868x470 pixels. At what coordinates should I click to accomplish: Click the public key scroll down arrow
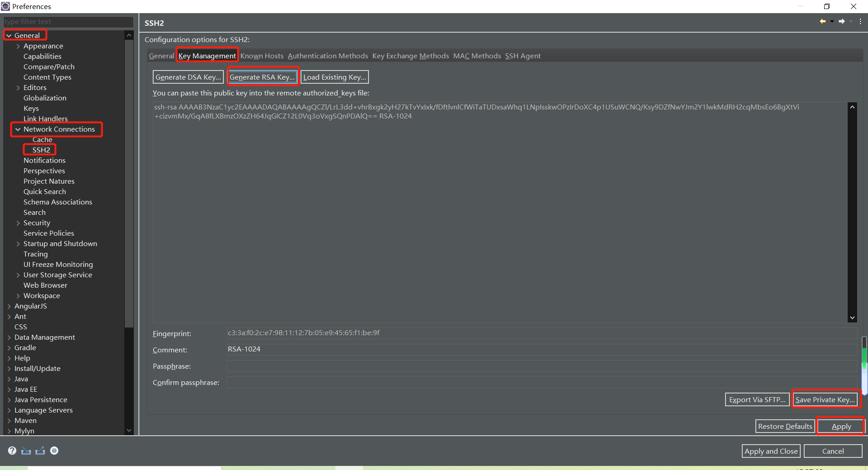pos(852,318)
